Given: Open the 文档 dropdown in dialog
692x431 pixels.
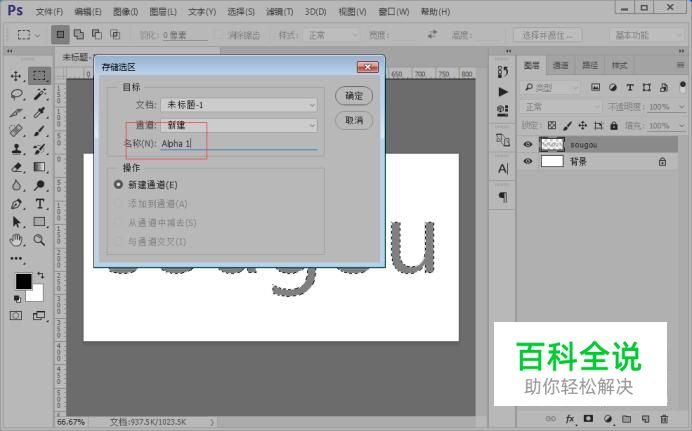Looking at the screenshot, I should coord(239,105).
